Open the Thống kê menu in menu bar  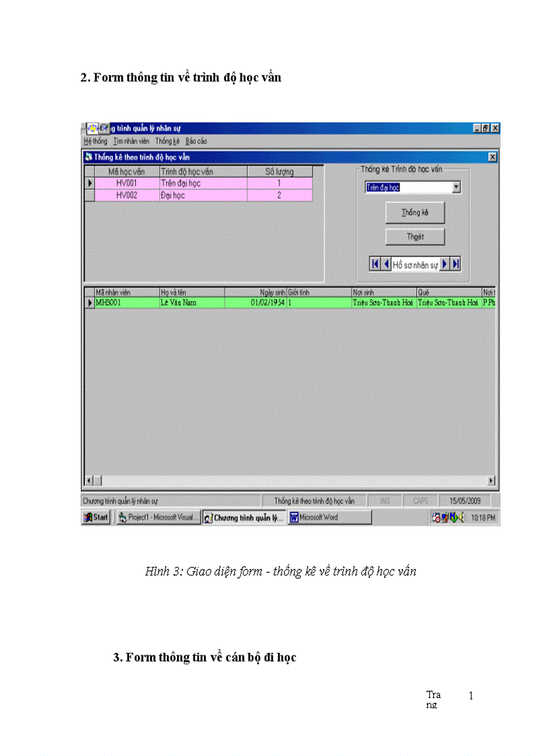(168, 141)
